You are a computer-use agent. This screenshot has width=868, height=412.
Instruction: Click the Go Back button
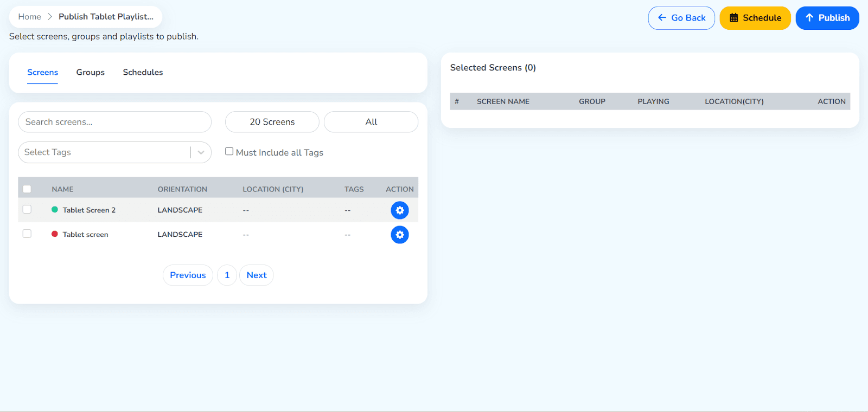click(x=681, y=18)
